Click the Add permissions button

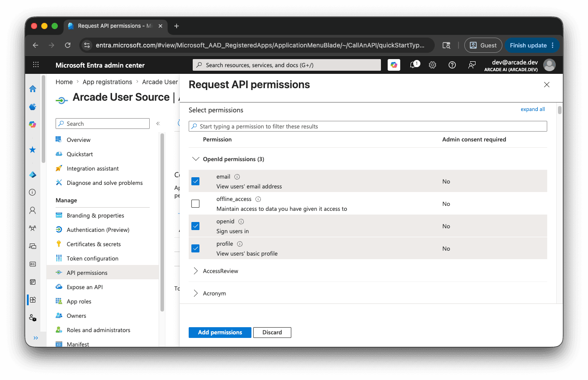tap(220, 332)
